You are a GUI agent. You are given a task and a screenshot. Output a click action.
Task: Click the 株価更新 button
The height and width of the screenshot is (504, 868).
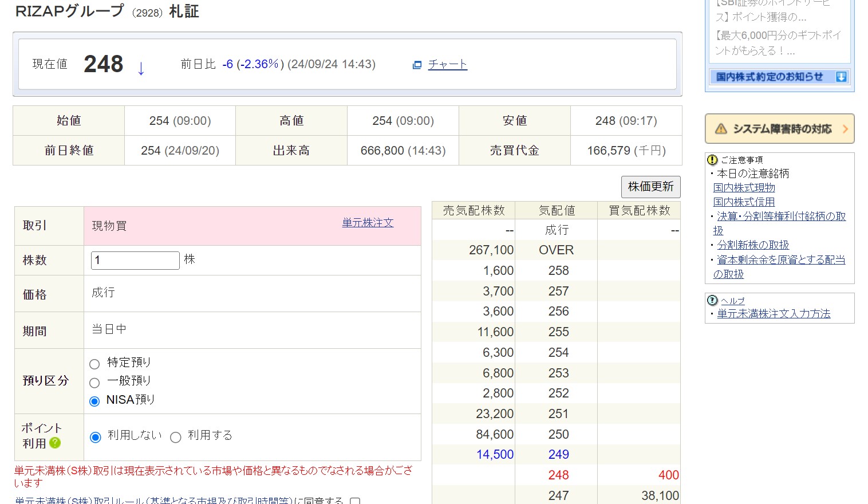[651, 187]
